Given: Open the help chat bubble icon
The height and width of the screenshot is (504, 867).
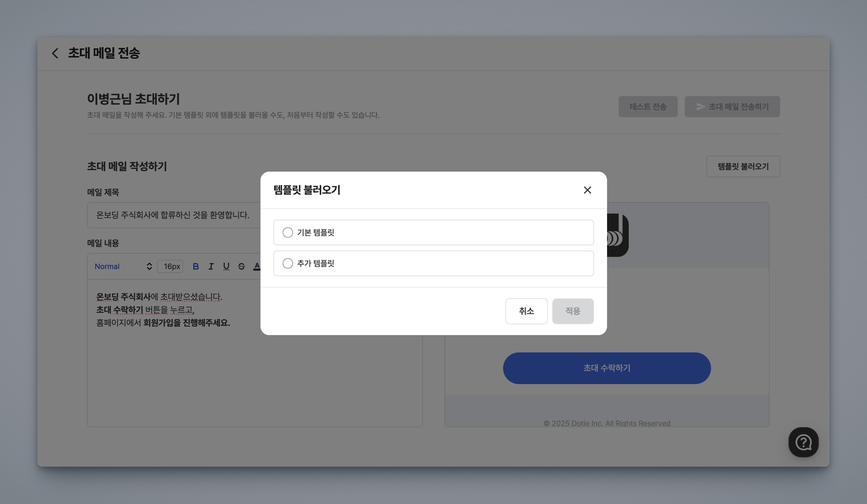Looking at the screenshot, I should tap(803, 442).
